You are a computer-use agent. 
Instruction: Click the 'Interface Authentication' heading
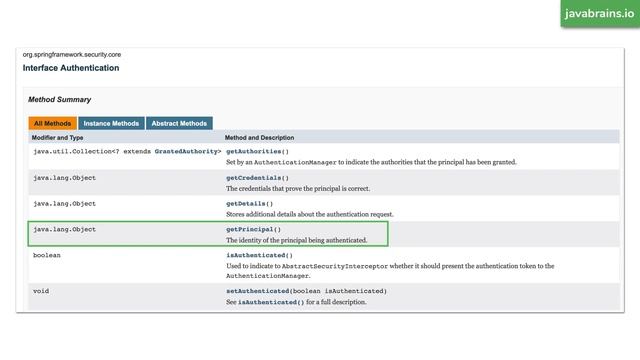[71, 68]
